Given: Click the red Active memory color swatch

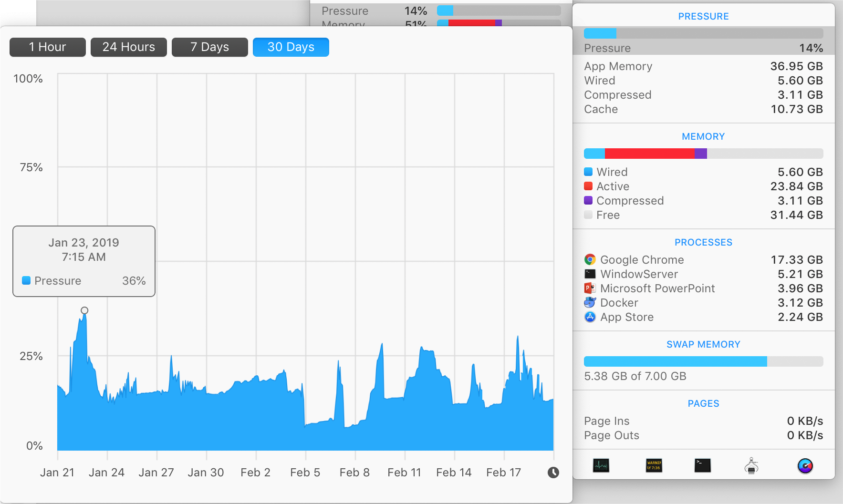Looking at the screenshot, I should (588, 186).
